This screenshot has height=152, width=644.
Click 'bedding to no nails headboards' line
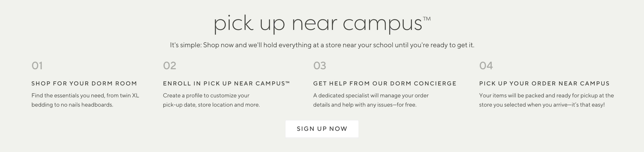tap(72, 105)
